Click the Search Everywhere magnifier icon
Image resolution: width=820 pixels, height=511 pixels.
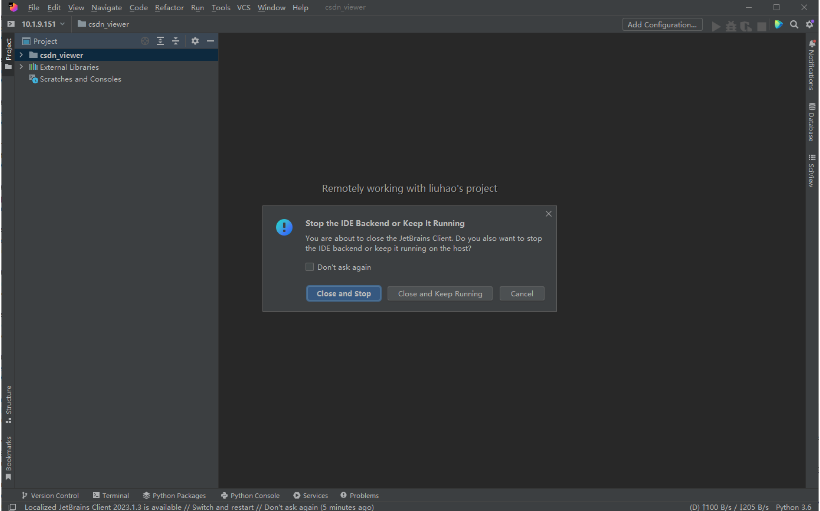[x=794, y=25]
